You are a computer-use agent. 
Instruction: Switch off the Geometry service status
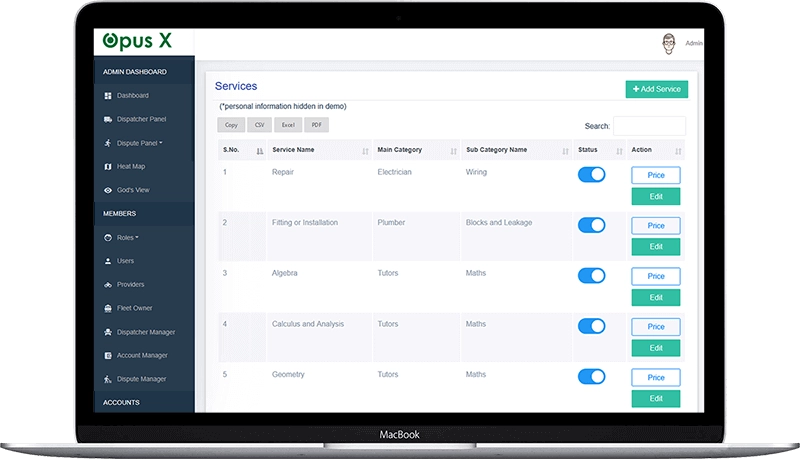pos(591,376)
